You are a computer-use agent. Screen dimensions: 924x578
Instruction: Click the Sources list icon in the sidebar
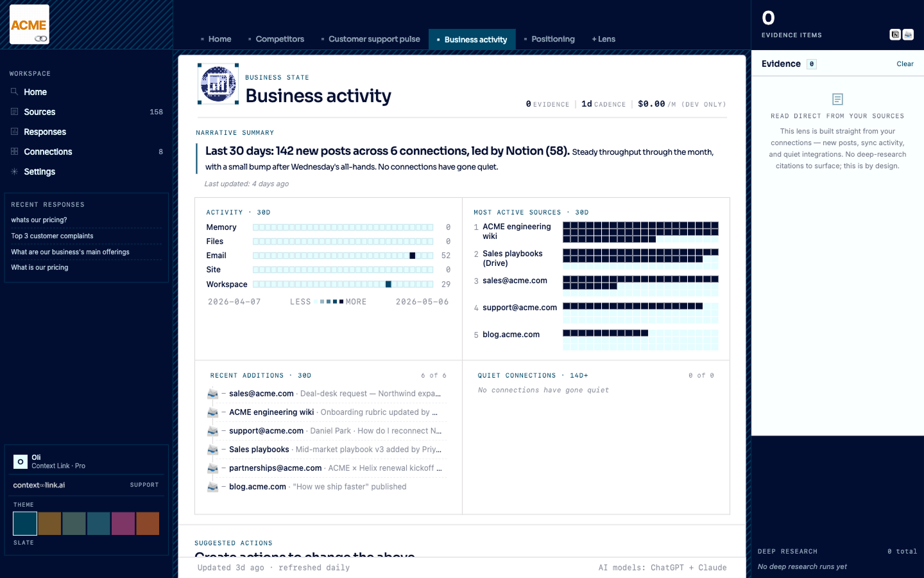14,112
